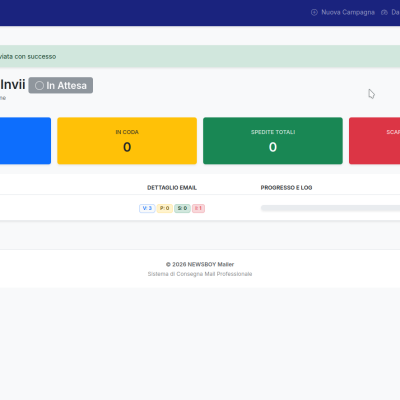Click the Invii page heading
Image resolution: width=400 pixels, height=400 pixels.
[x=13, y=85]
